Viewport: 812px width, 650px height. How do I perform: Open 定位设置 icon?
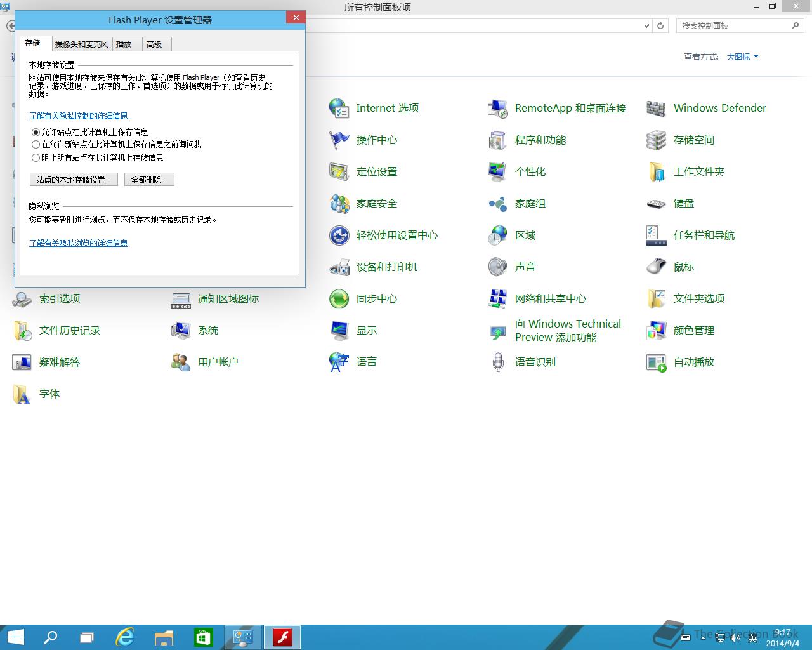(339, 171)
